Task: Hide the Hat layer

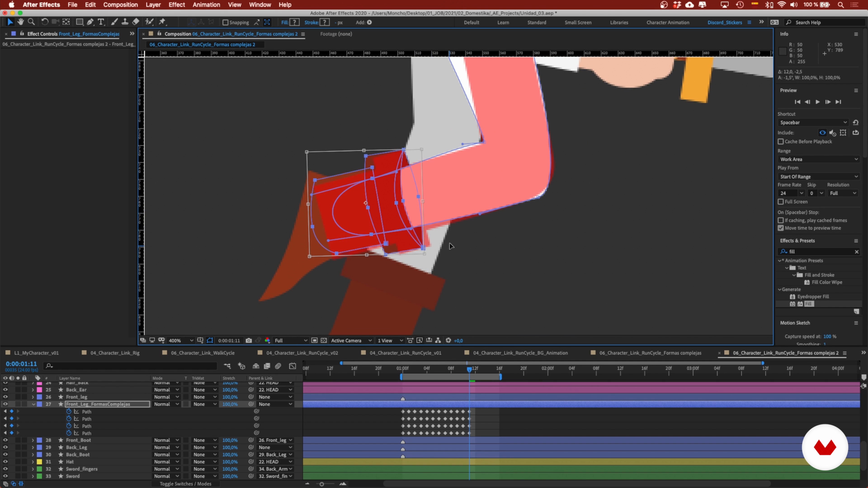Action: click(5, 462)
